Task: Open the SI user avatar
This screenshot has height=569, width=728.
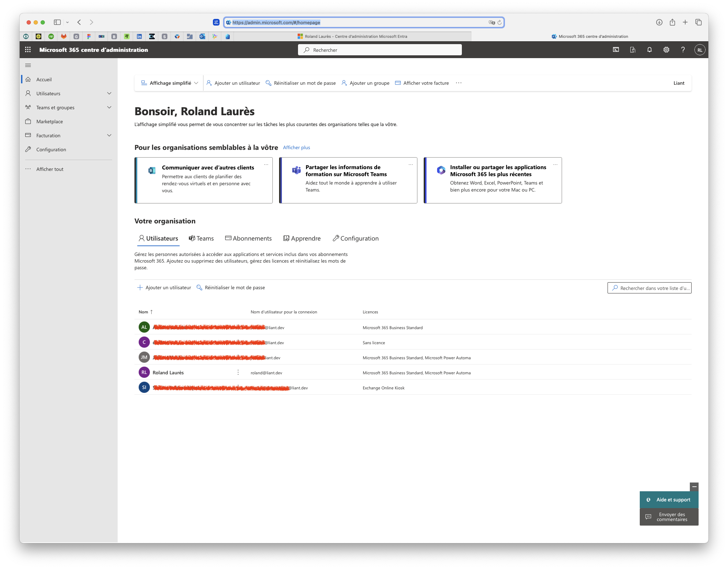Action: [144, 388]
